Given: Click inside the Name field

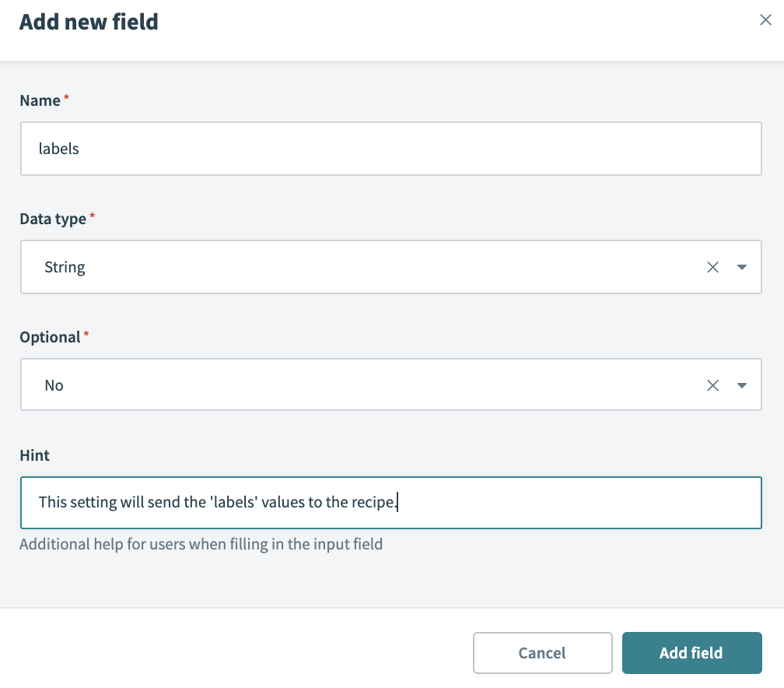Looking at the screenshot, I should coord(311,149).
